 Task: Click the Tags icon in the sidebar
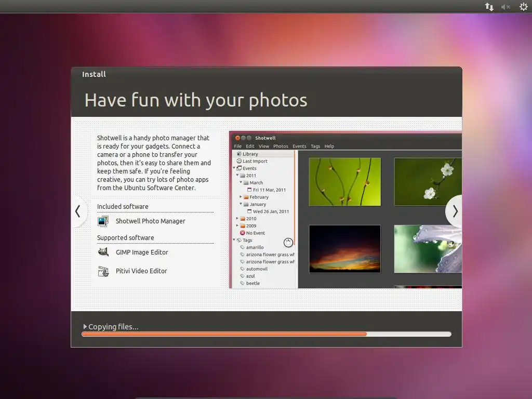pos(239,240)
